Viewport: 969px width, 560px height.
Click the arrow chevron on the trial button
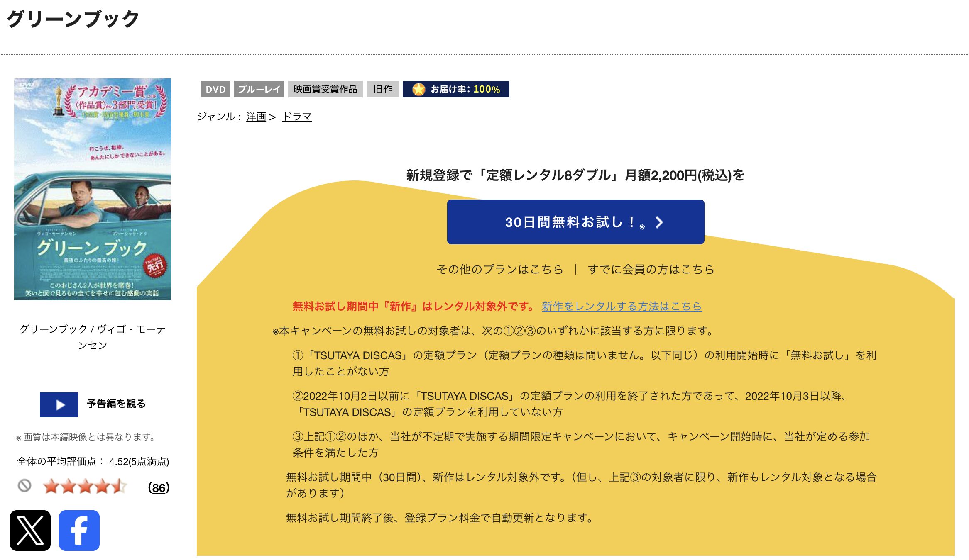click(x=659, y=222)
